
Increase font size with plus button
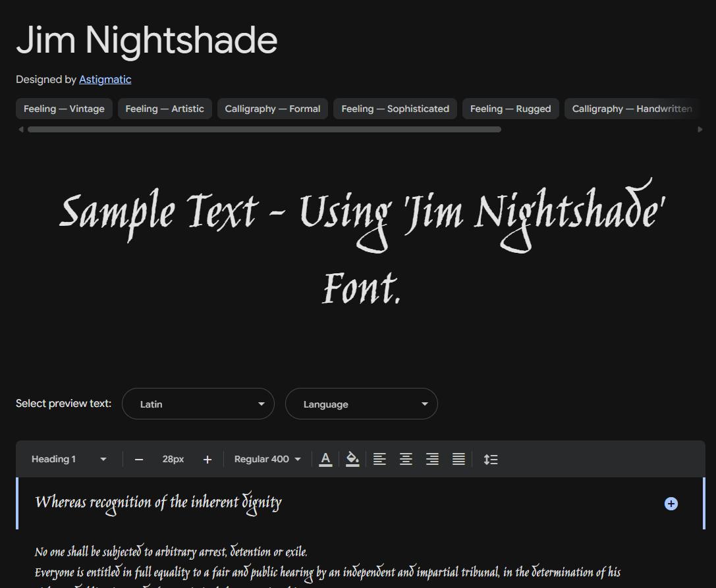(x=207, y=459)
